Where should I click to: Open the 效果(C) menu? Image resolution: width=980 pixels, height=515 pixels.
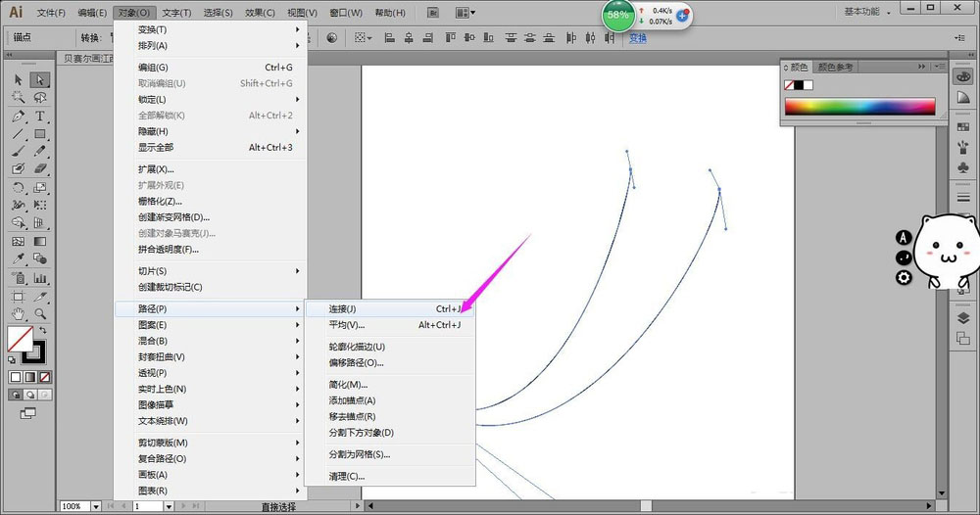pyautogui.click(x=260, y=13)
